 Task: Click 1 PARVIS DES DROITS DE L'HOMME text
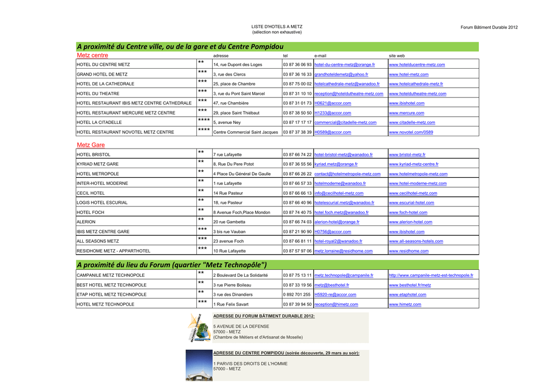(250, 364)
